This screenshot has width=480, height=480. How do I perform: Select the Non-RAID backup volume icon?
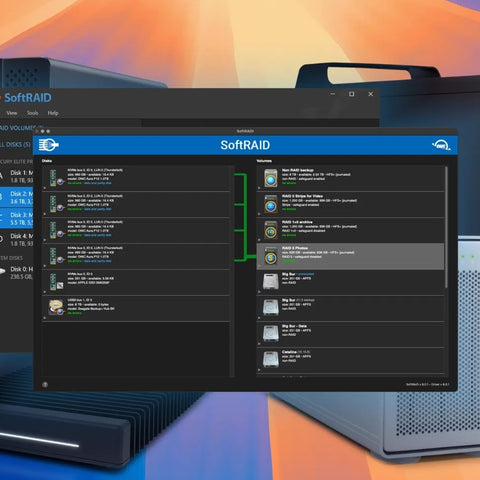(271, 178)
